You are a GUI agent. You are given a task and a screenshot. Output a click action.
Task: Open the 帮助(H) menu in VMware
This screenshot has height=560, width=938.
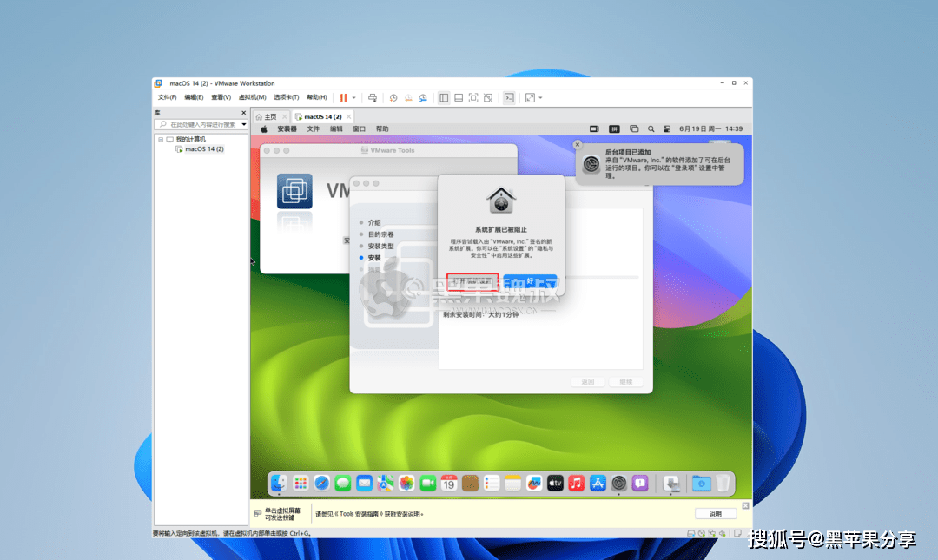(x=316, y=97)
